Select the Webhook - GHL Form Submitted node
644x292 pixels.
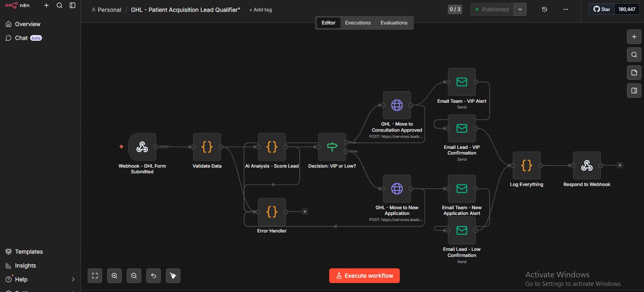(142, 147)
